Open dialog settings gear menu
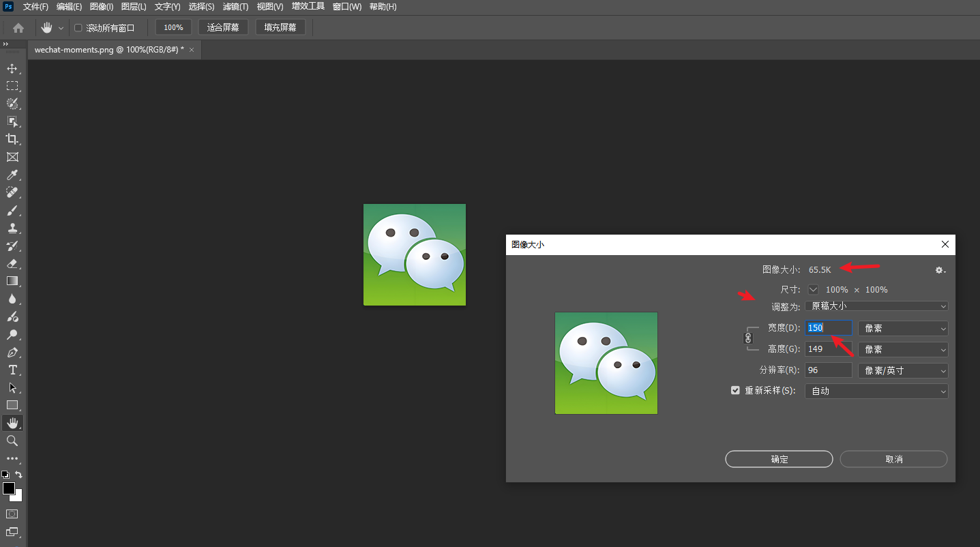980x547 pixels. [x=940, y=270]
